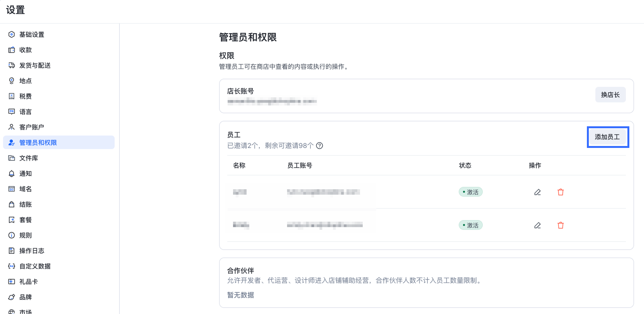This screenshot has height=314, width=644.
Task: Click the 礼品卡 gift card icon
Action: pos(12,282)
